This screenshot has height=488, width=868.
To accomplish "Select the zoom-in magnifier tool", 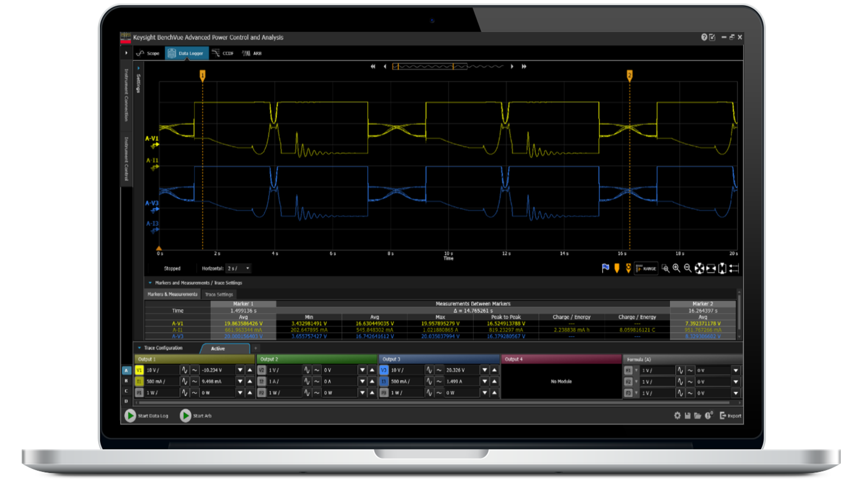I will pyautogui.click(x=675, y=268).
